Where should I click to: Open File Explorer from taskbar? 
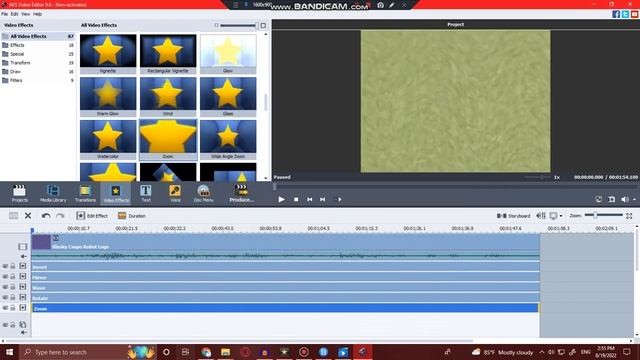pos(225,352)
